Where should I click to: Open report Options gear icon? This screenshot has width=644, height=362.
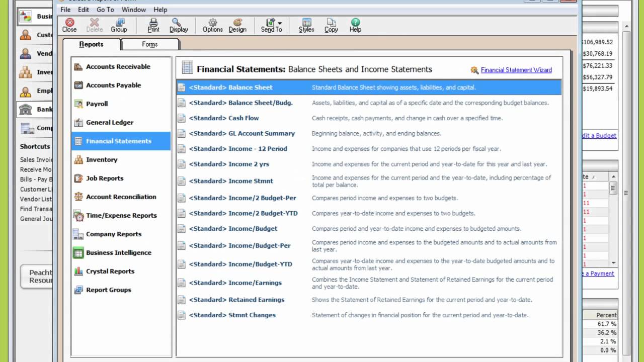coord(213,25)
